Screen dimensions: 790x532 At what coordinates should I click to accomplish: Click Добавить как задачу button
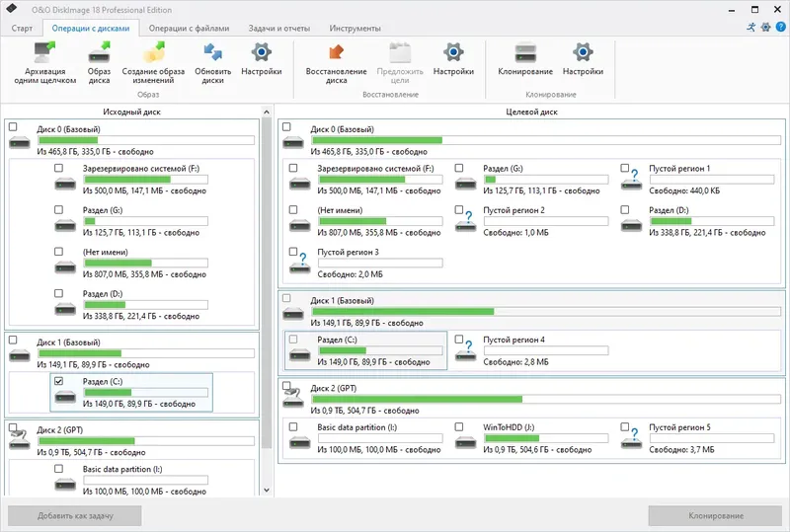coord(75,516)
